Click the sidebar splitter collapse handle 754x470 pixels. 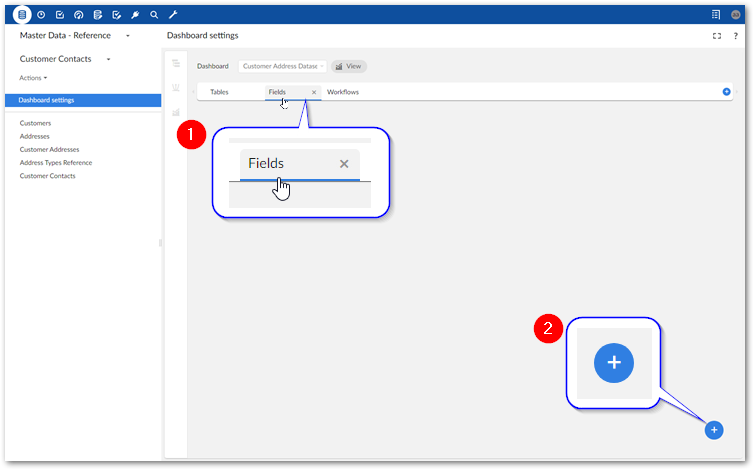tap(160, 243)
